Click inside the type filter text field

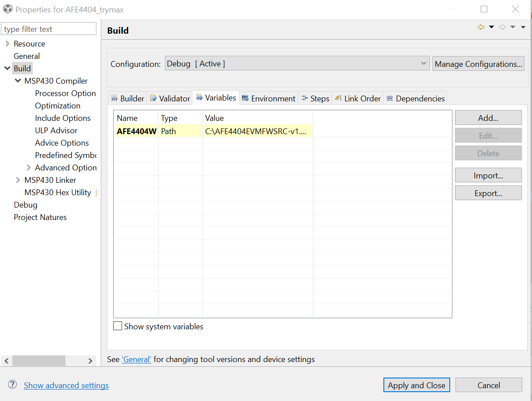(49, 28)
